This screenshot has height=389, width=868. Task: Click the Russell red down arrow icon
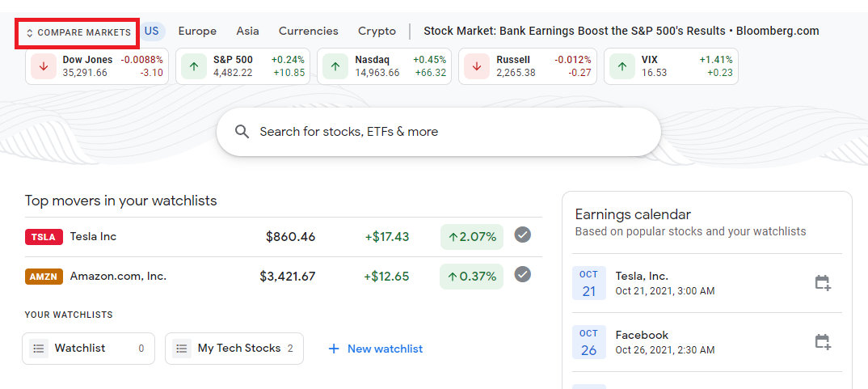(477, 66)
